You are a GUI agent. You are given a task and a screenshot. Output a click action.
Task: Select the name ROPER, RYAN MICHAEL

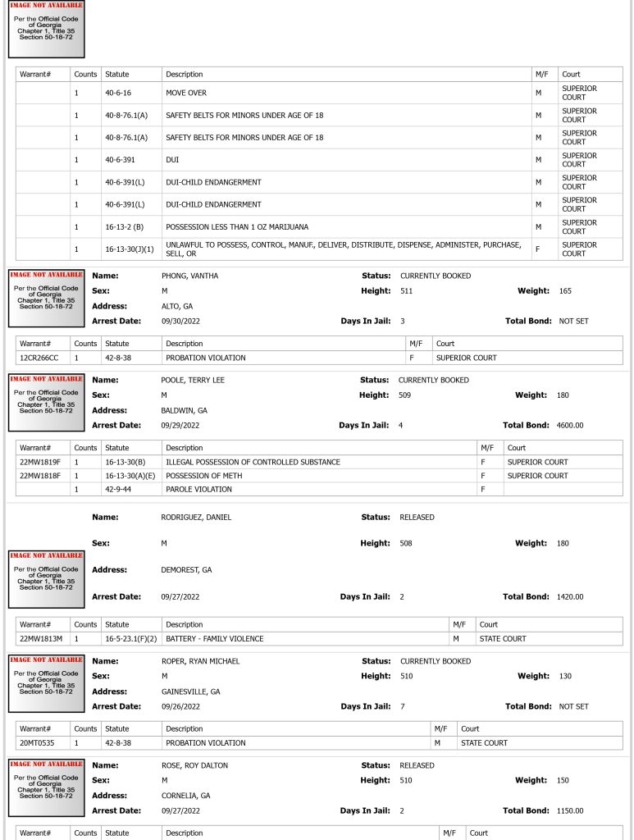point(201,661)
